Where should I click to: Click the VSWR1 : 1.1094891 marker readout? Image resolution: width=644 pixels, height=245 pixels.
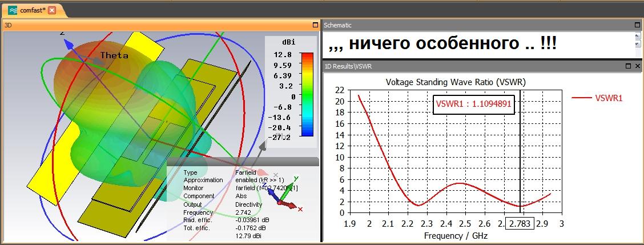coord(473,104)
